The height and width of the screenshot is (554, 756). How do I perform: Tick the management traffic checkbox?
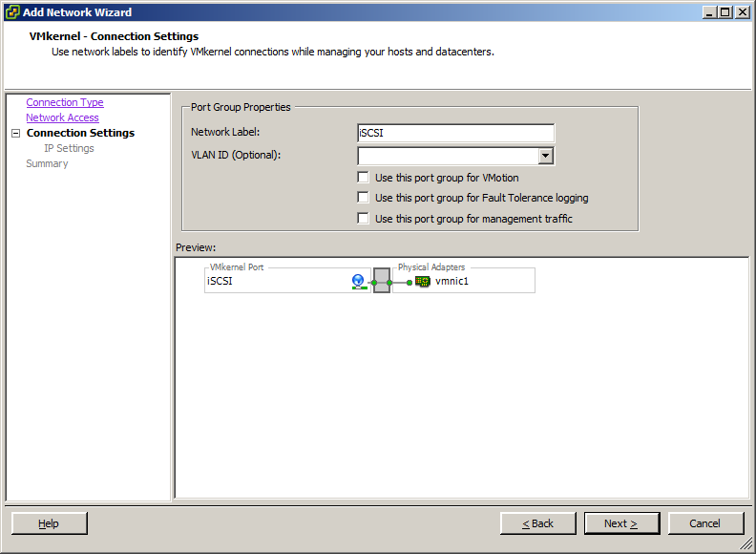click(363, 219)
